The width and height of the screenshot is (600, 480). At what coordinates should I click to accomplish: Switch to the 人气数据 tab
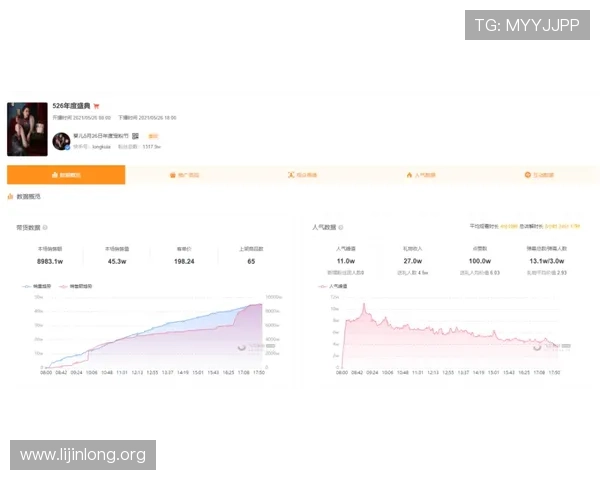pyautogui.click(x=421, y=175)
